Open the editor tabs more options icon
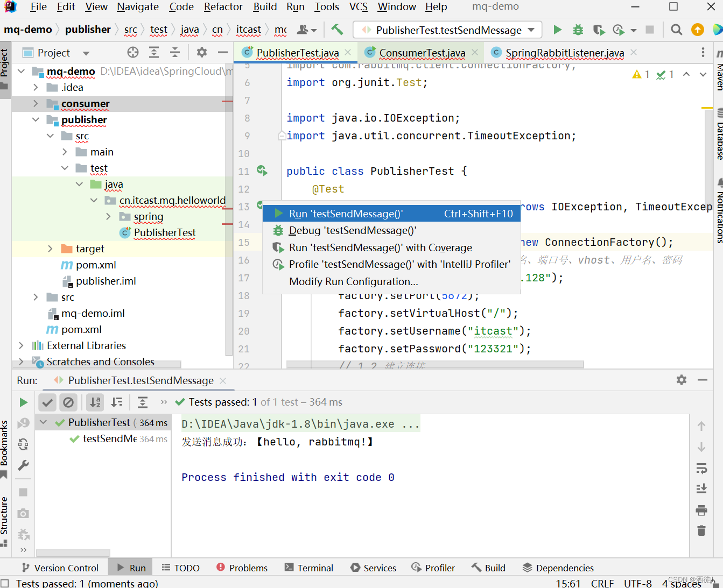The height and width of the screenshot is (588, 723). [x=703, y=52]
